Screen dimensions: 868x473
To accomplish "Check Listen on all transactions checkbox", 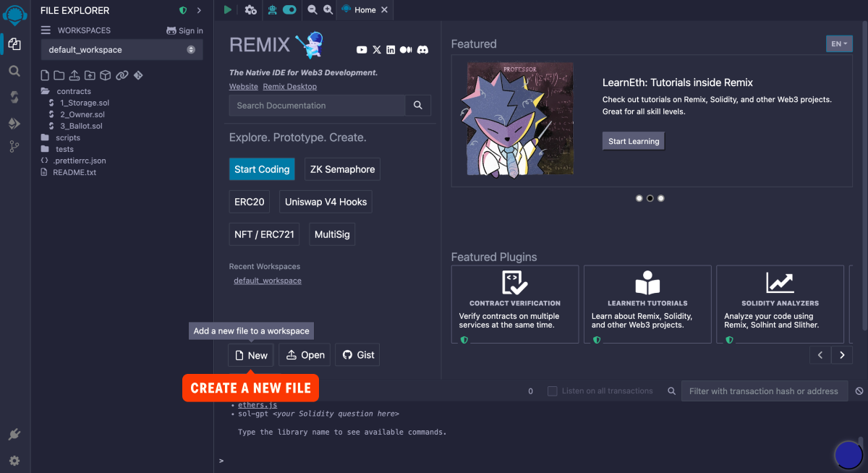I will pyautogui.click(x=553, y=391).
